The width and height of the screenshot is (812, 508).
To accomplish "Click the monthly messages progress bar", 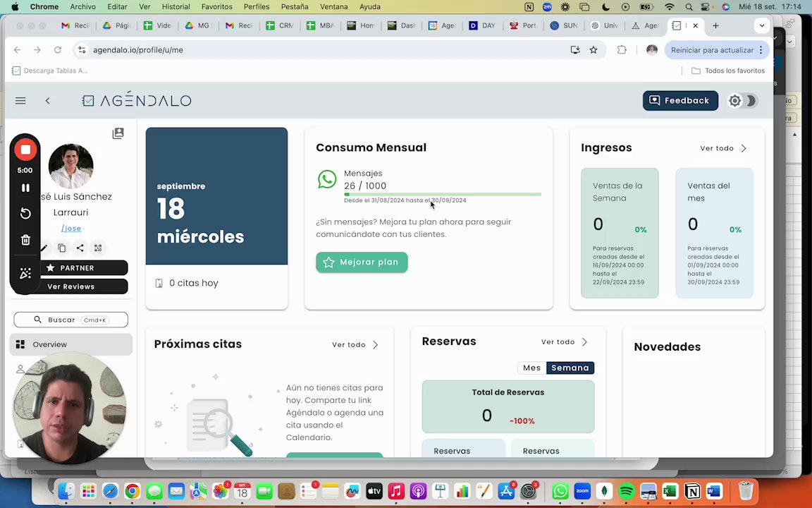I will tap(442, 195).
